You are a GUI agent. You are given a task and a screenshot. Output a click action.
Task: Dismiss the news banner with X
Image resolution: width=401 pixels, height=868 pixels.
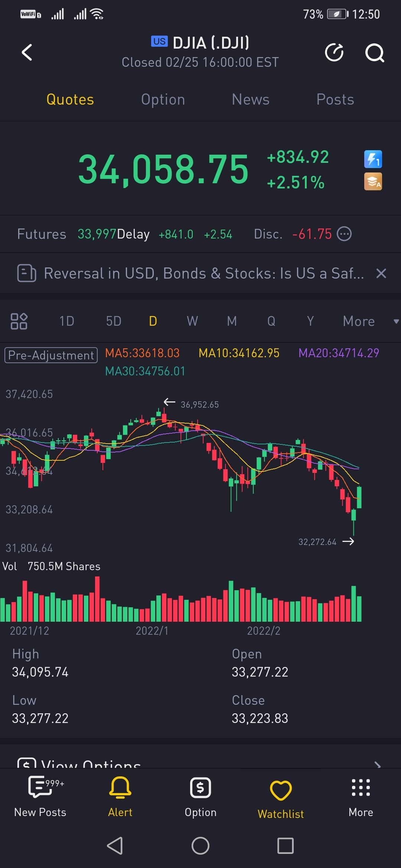pos(381,273)
